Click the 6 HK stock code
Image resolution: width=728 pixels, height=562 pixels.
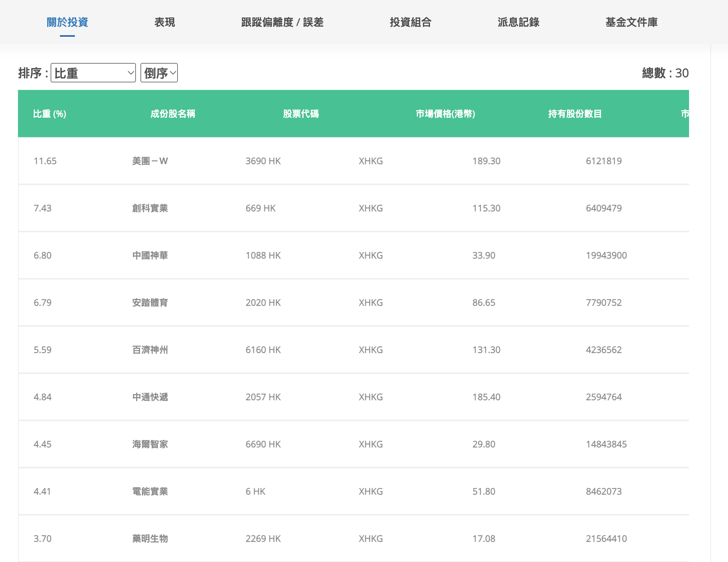(x=255, y=492)
